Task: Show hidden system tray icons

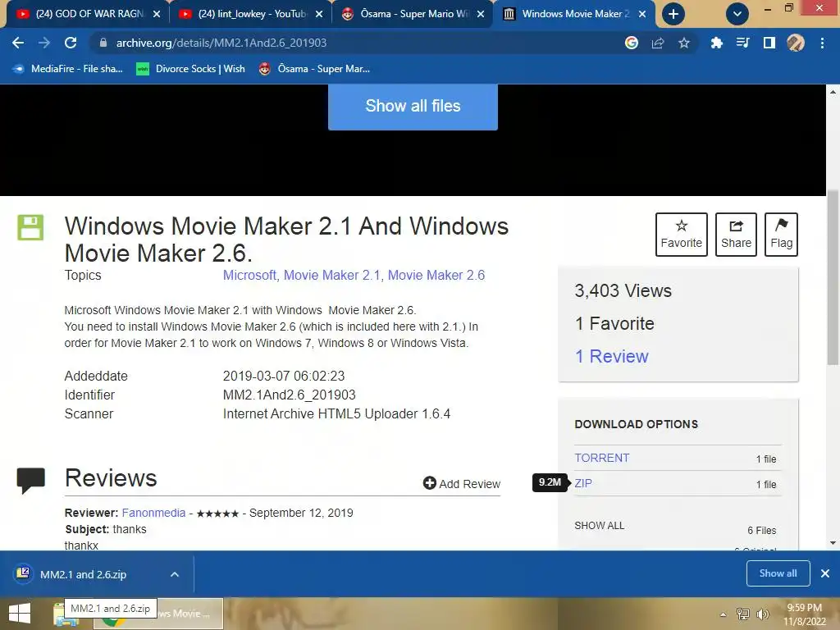Action: point(724,614)
